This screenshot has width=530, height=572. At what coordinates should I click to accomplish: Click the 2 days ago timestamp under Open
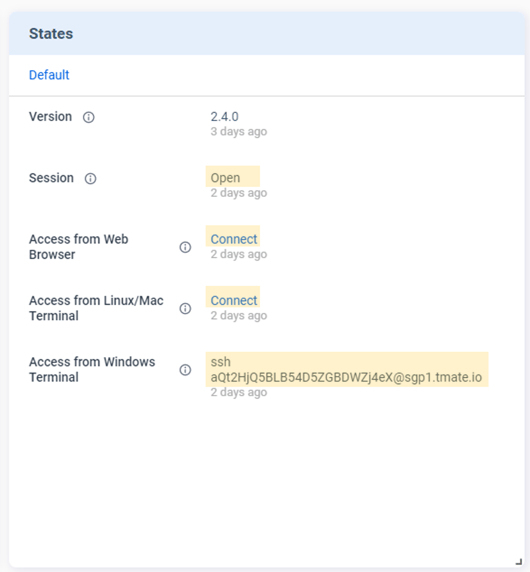pyautogui.click(x=239, y=193)
